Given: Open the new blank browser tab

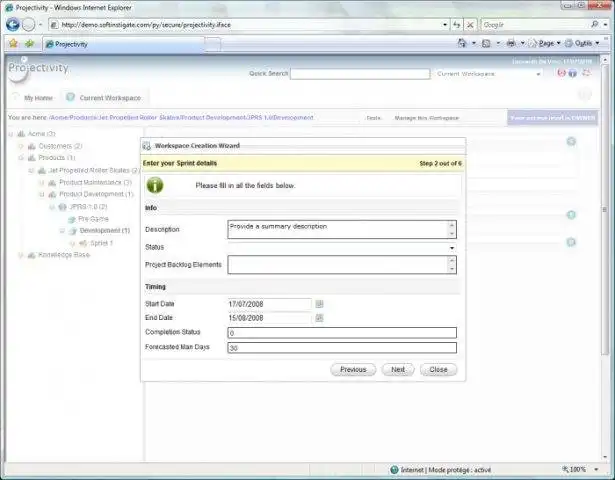Looking at the screenshot, I should coord(212,44).
